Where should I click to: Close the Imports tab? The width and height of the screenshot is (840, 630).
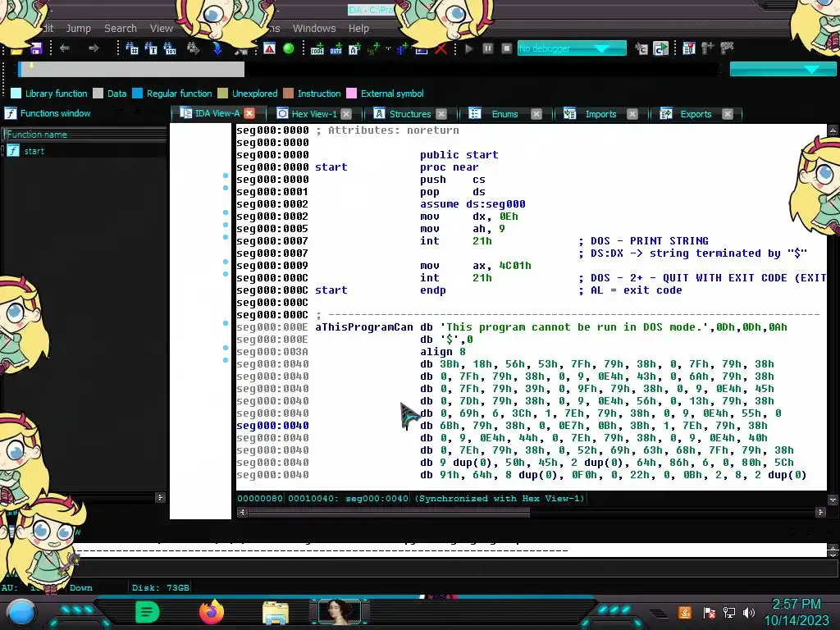[x=632, y=114]
